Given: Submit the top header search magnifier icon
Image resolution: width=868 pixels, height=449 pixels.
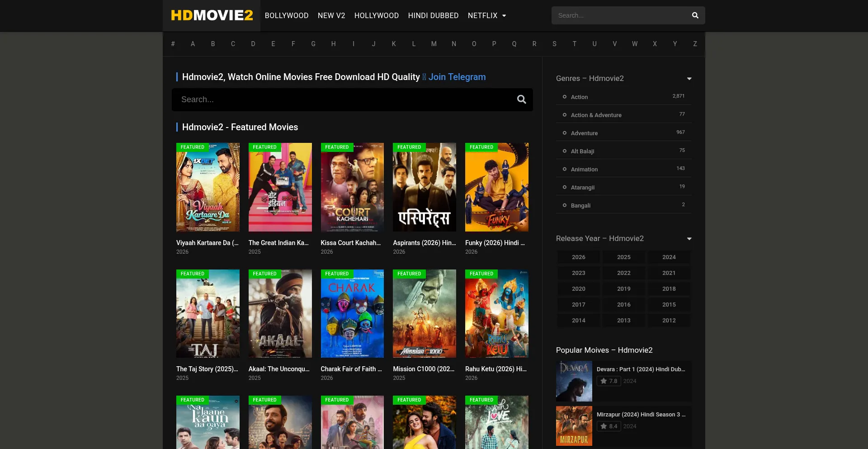Looking at the screenshot, I should [695, 15].
